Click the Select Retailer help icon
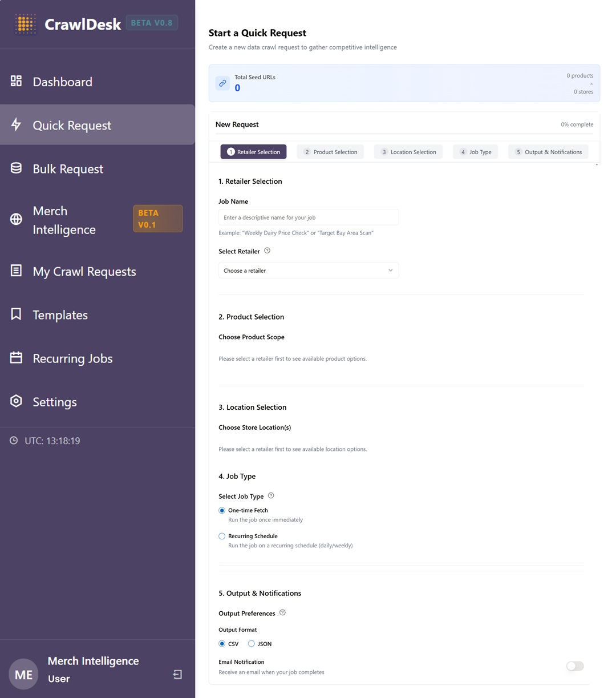Viewport: 616px width, 698px height. click(267, 251)
